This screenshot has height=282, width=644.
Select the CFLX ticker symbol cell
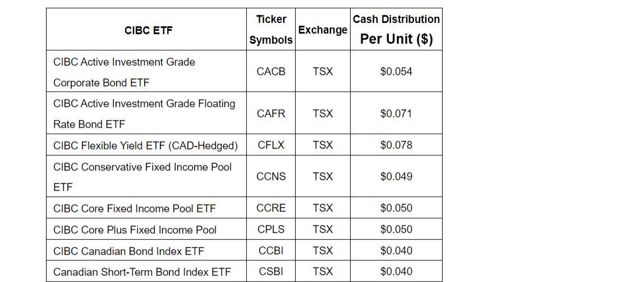click(x=271, y=145)
